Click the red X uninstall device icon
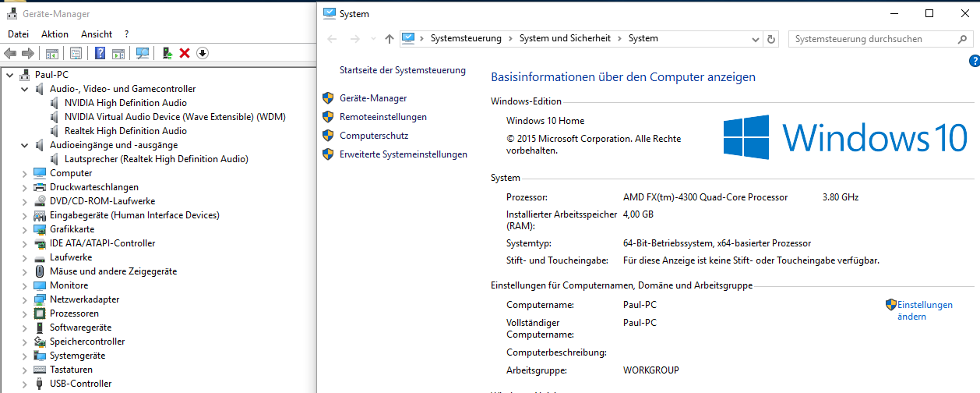Screen dimensions: 980x393 tap(185, 53)
